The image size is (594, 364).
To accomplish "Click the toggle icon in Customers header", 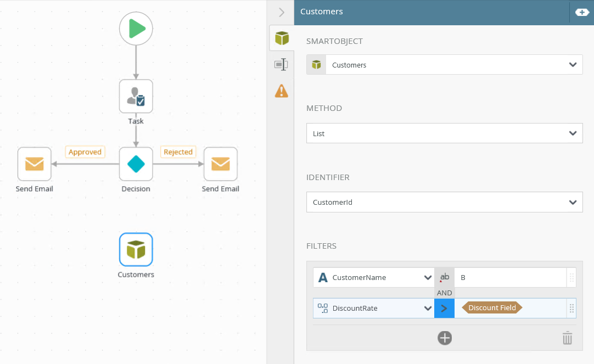I will point(582,12).
